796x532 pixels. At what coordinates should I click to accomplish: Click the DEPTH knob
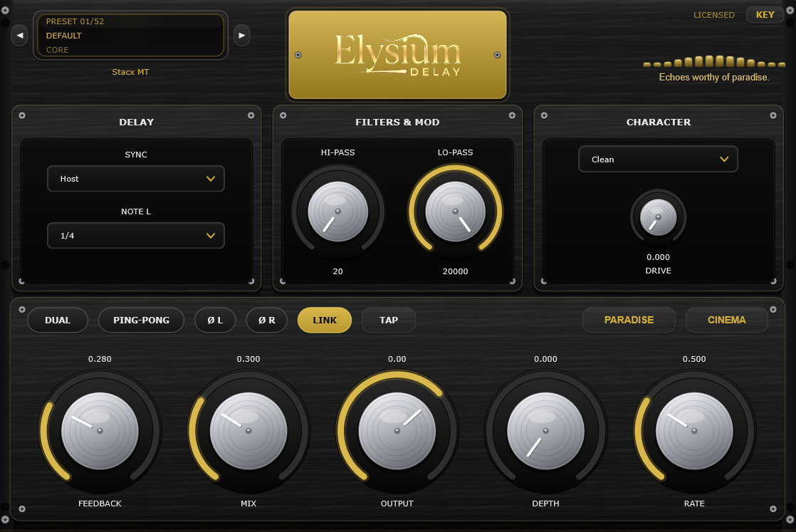(545, 431)
